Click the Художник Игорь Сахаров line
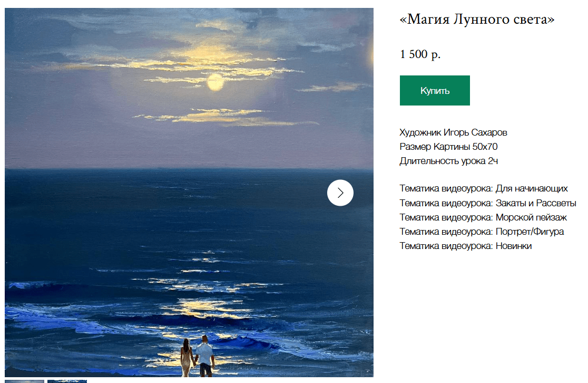This screenshot has height=383, width=588. pyautogui.click(x=453, y=132)
